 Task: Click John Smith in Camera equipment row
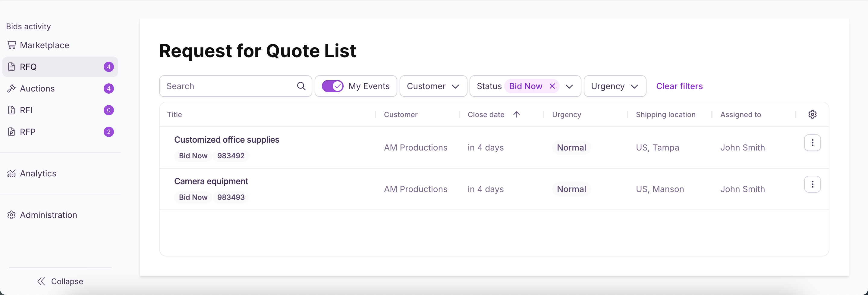742,189
